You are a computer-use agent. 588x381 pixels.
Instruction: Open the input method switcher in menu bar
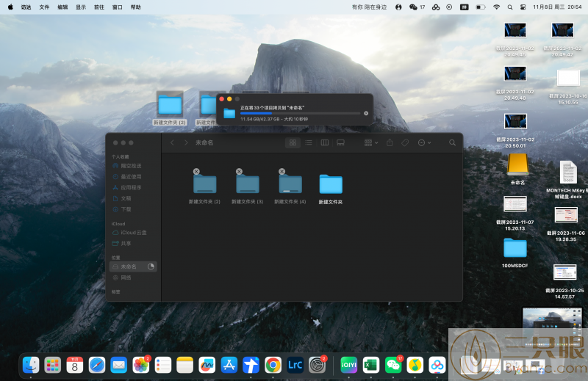pos(465,7)
